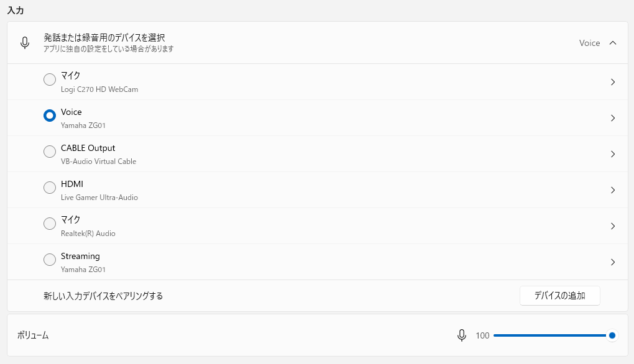634x364 pixels.
Task: Select the HDMI radio button
Action: pos(50,188)
